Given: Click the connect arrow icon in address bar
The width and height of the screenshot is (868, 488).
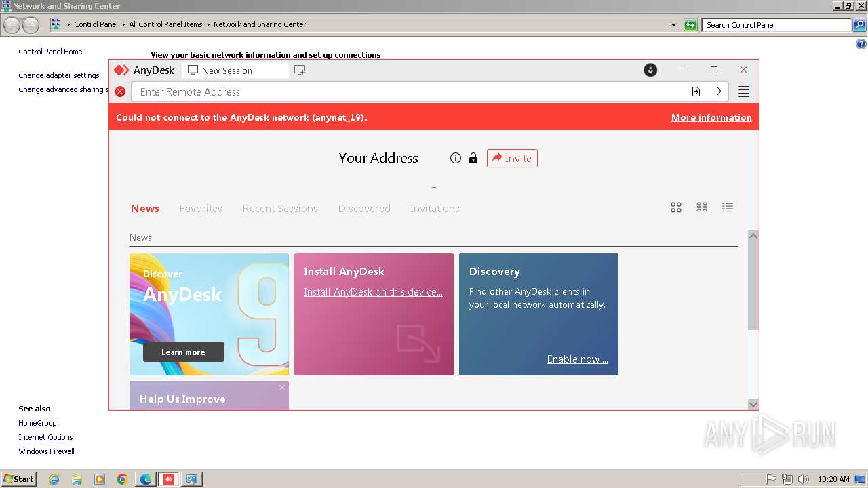Looking at the screenshot, I should 717,91.
